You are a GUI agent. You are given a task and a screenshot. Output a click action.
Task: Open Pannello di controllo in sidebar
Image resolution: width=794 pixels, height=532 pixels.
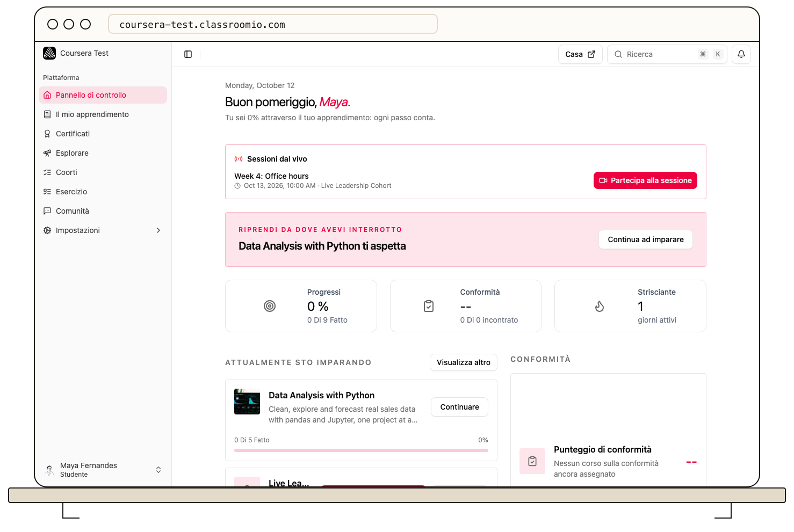103,95
